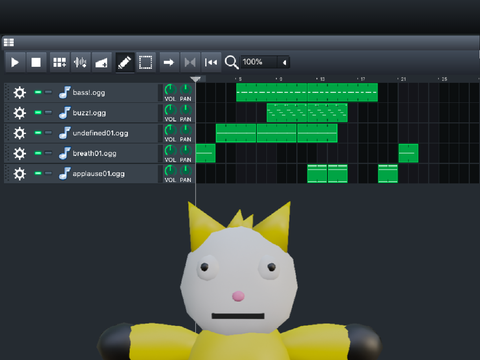Viewport: 480px width, 360px height.
Task: Click the VOL knob of buzz!.ogg
Action: click(x=170, y=110)
